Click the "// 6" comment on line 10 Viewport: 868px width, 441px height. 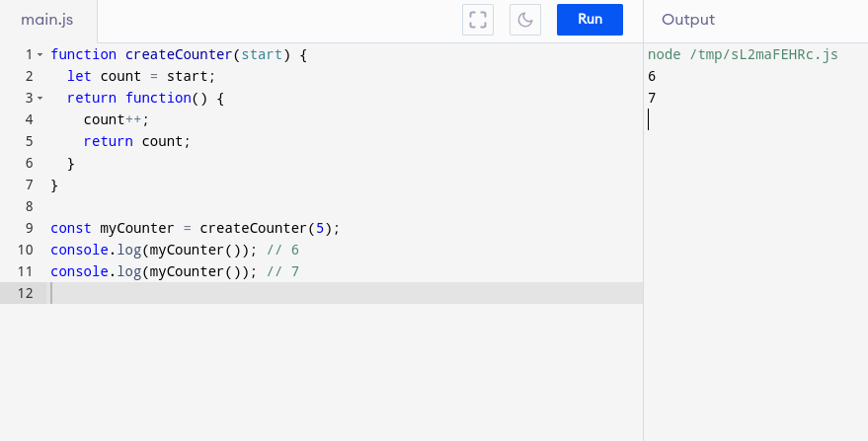282,251
